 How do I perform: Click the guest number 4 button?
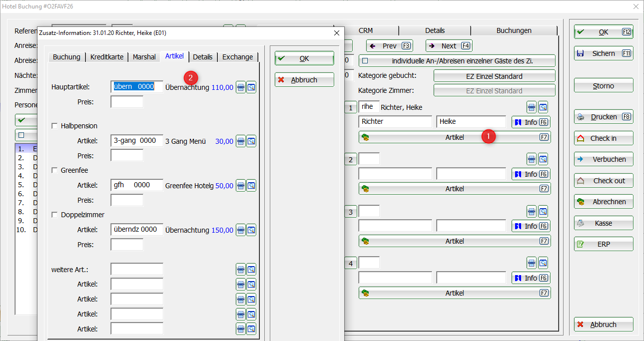click(x=351, y=263)
